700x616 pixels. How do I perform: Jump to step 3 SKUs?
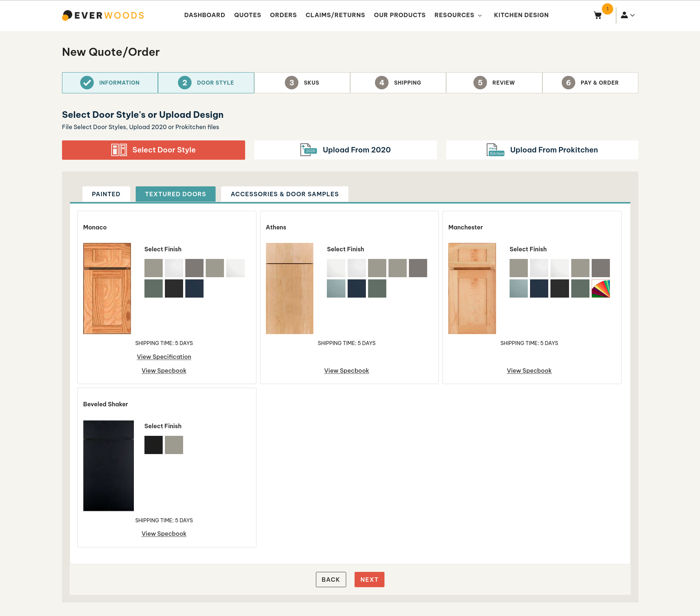[x=302, y=83]
